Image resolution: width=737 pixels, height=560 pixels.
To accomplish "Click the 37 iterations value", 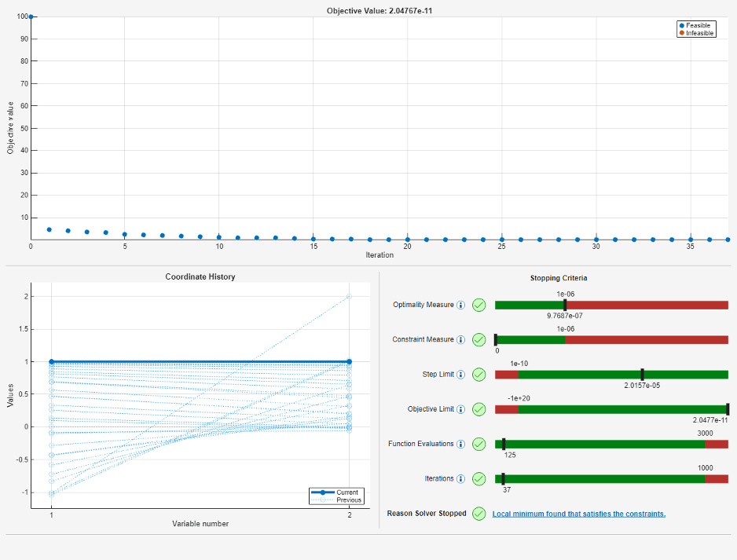I will [507, 489].
